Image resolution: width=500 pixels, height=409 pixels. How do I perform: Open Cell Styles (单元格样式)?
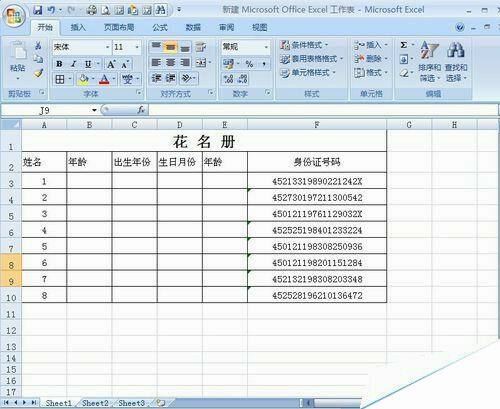coord(308,73)
